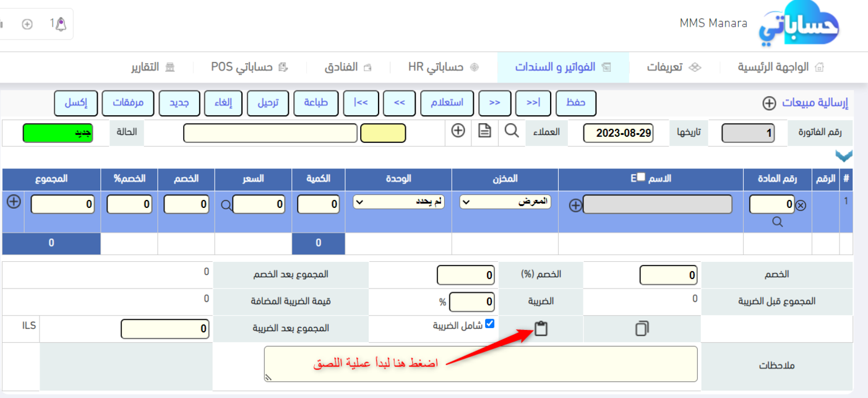Click search icon below item number
The width and height of the screenshot is (868, 398).
click(x=778, y=222)
